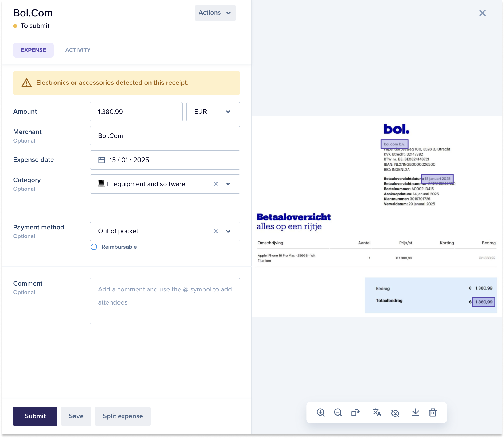Click the 'Reimbursable' label

click(x=119, y=247)
